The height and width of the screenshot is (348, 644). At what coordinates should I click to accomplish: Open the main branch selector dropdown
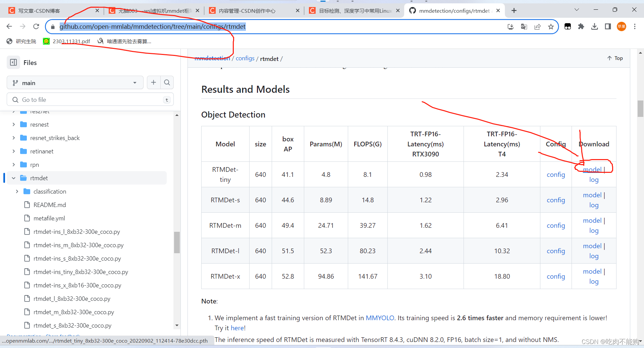pos(75,83)
